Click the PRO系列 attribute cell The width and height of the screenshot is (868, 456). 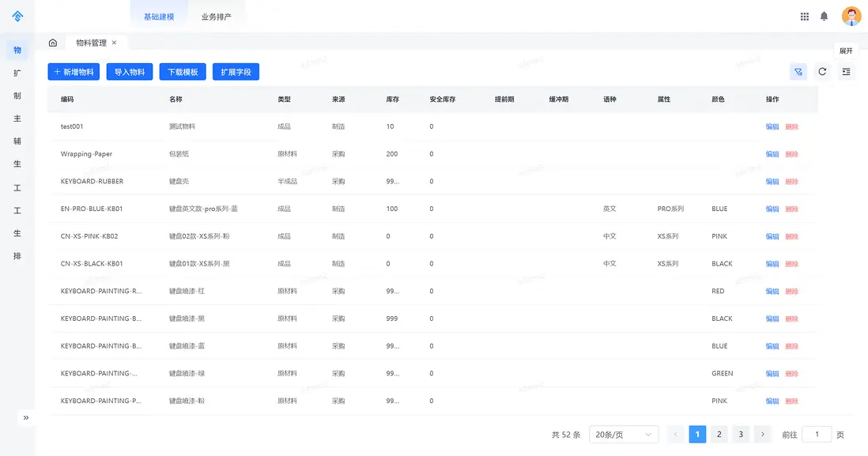click(x=670, y=209)
